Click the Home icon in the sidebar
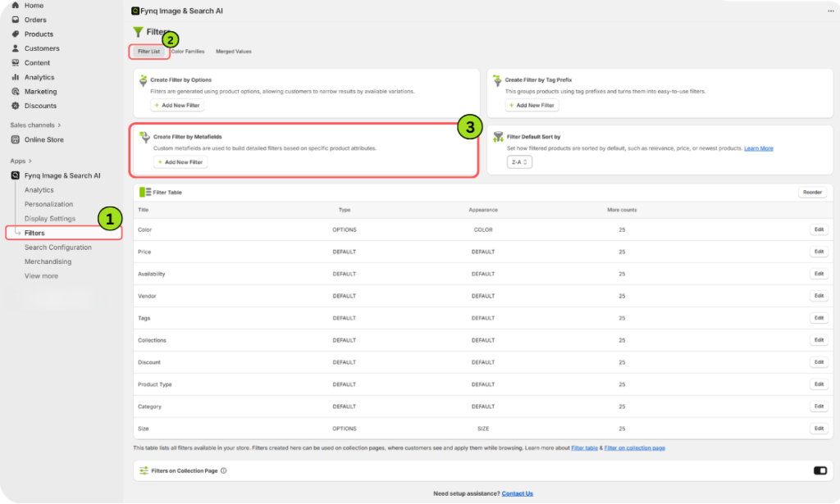The height and width of the screenshot is (504, 840). click(x=15, y=6)
